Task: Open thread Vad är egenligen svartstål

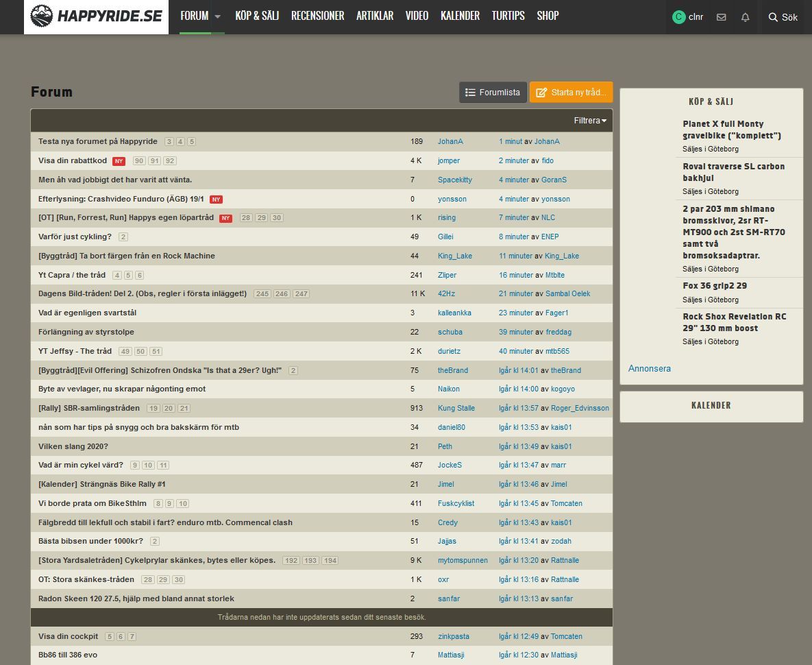Action: tap(88, 313)
